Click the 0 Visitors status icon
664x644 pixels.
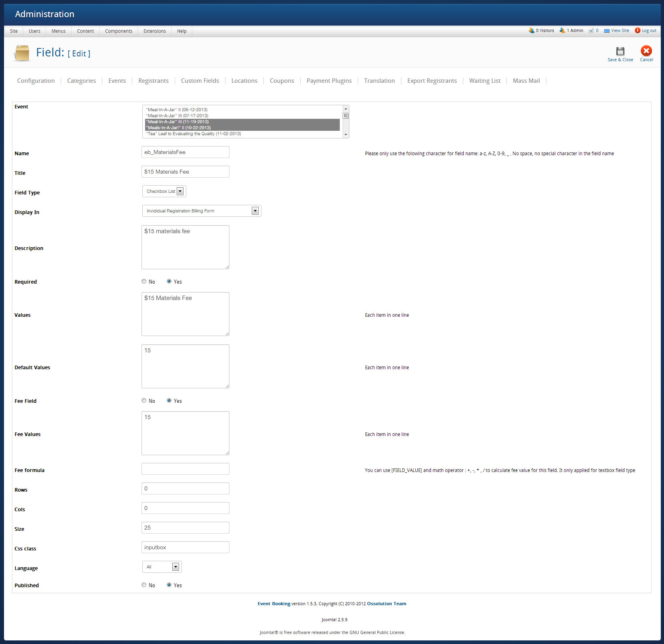point(532,30)
